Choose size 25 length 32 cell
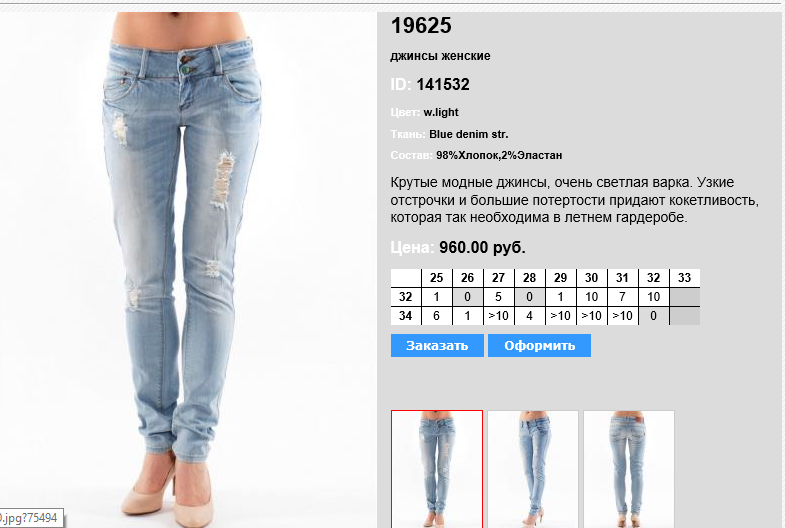785x528 pixels. pyautogui.click(x=437, y=297)
